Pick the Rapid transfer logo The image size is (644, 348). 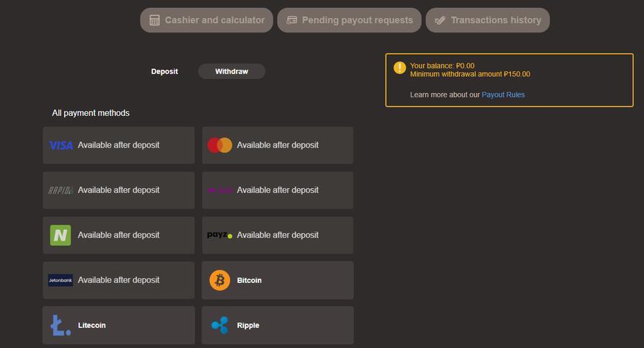(x=60, y=190)
